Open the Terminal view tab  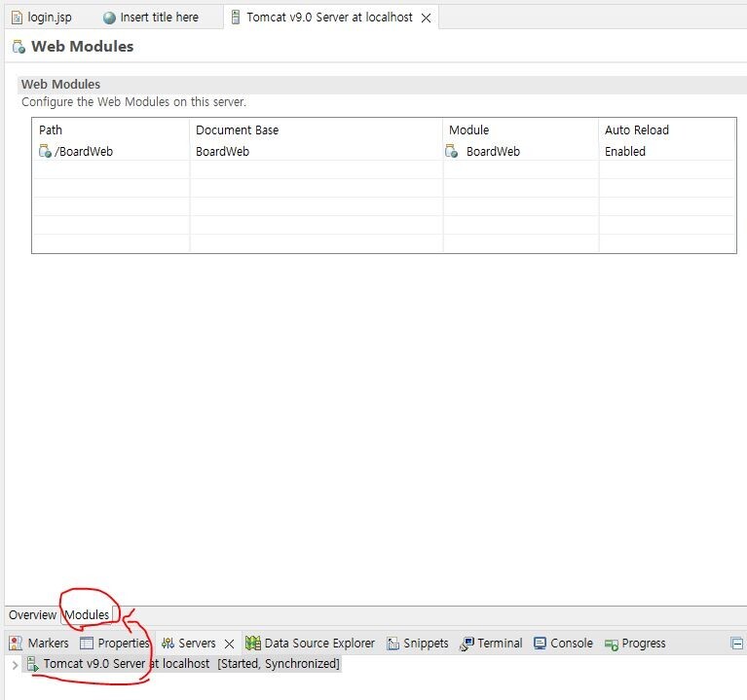(491, 644)
